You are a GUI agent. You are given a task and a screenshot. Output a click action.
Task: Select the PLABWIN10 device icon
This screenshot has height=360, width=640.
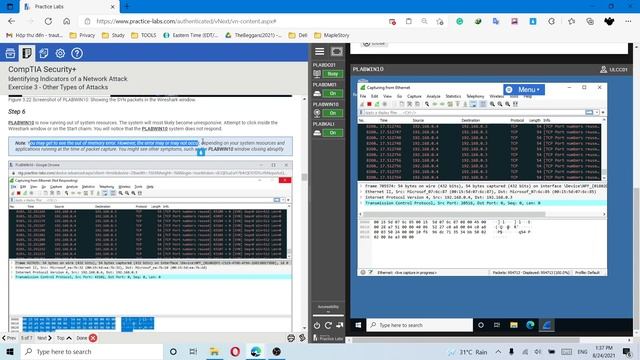317,113
